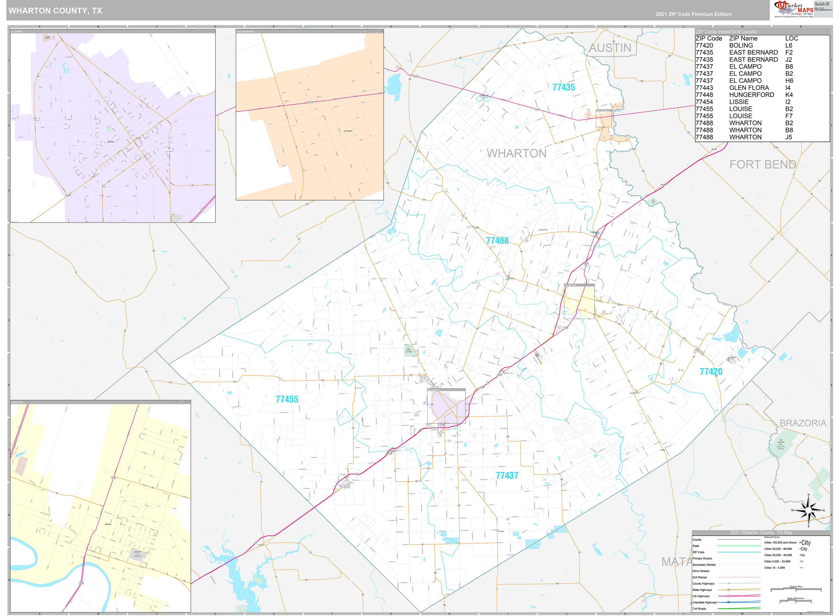Click the State legend line sample
The width and height of the screenshot is (840, 616).
coord(739,546)
